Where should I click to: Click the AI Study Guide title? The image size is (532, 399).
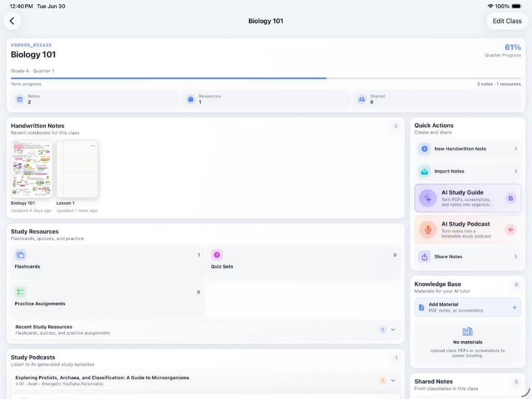tap(462, 192)
